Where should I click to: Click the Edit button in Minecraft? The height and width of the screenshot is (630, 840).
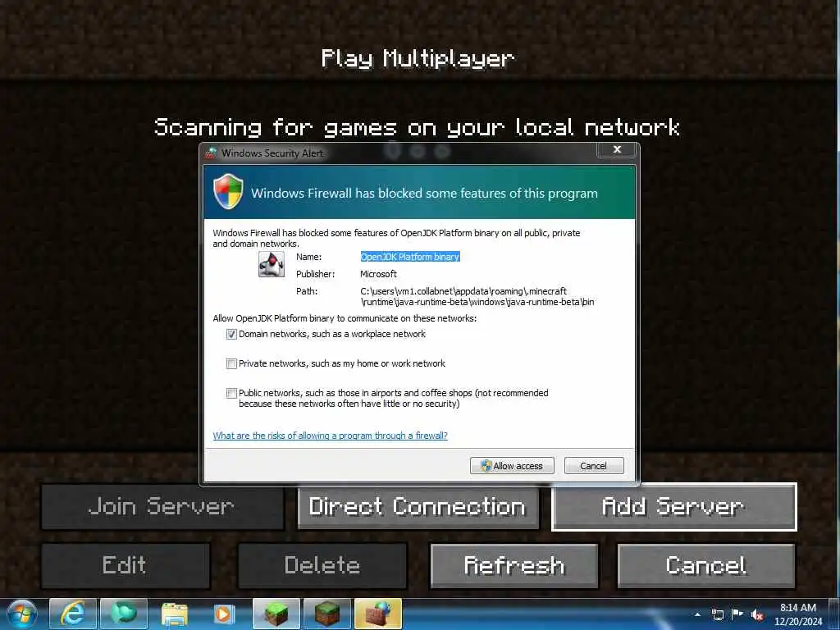(126, 566)
